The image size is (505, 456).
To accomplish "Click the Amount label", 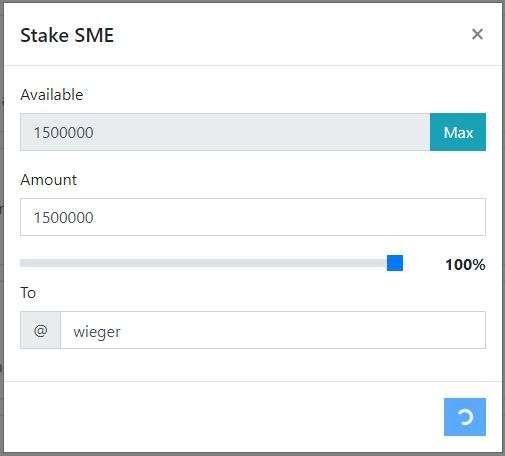I will pyautogui.click(x=49, y=180).
